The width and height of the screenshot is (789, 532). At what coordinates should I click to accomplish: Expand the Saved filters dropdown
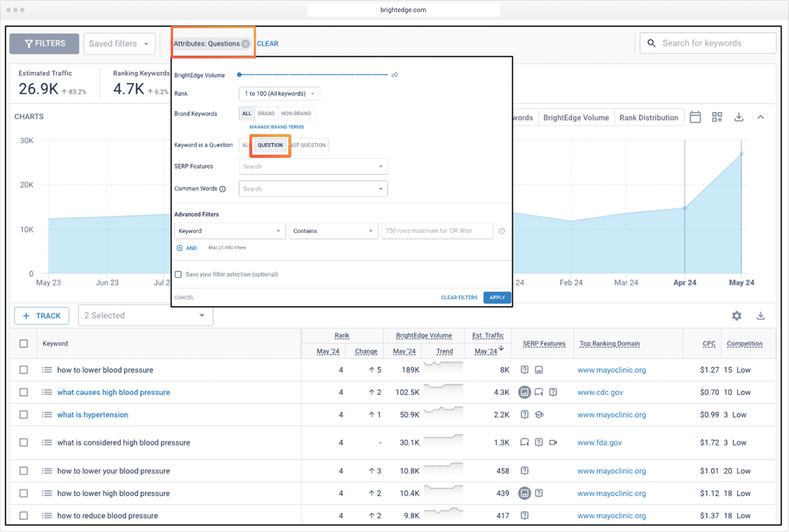(119, 44)
